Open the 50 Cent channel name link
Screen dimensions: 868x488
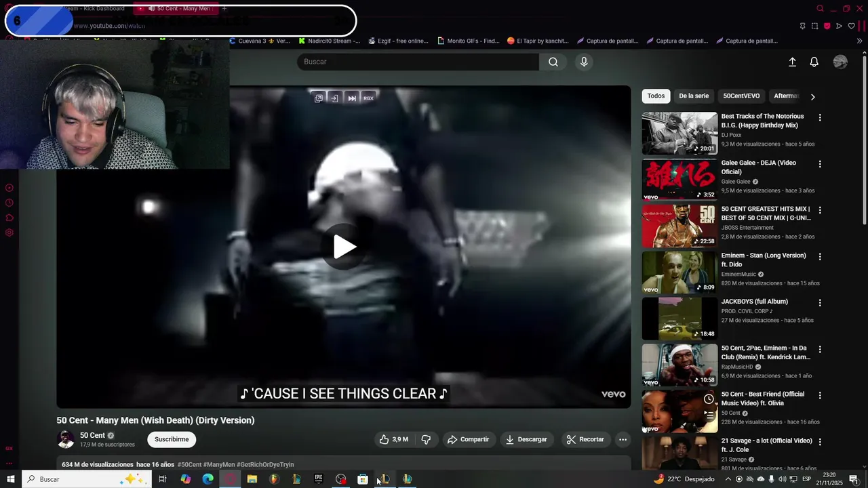click(x=92, y=436)
